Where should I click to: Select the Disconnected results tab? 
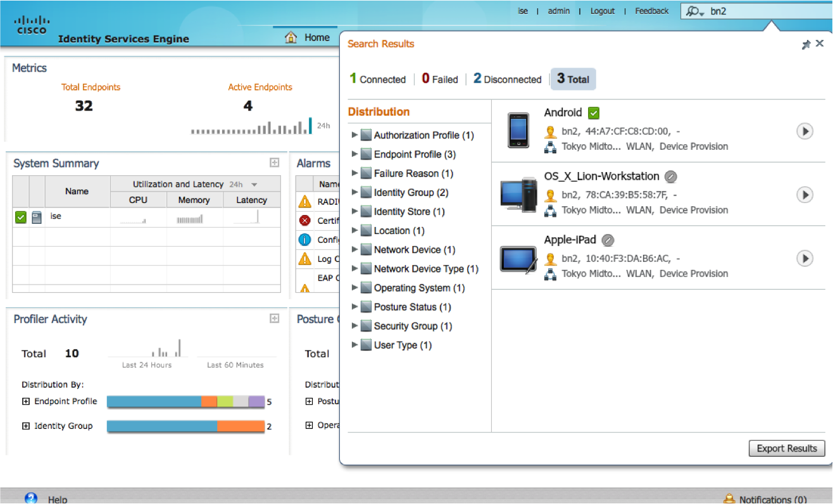pos(508,79)
